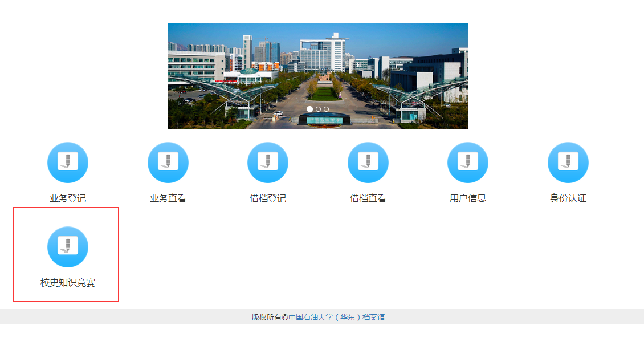
Task: Jump to the third carousel slide dot
Action: point(326,109)
